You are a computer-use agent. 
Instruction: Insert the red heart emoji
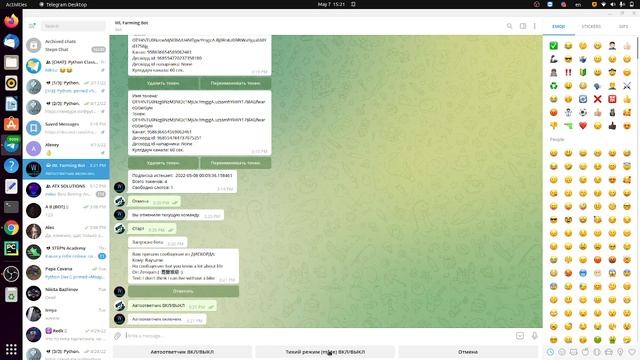click(x=583, y=126)
